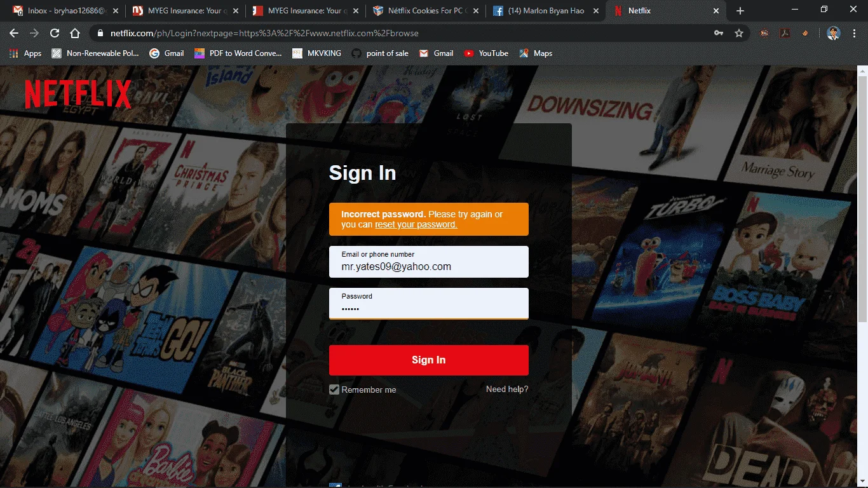This screenshot has width=868, height=488.
Task: Click the Netflix logo
Action: click(78, 94)
